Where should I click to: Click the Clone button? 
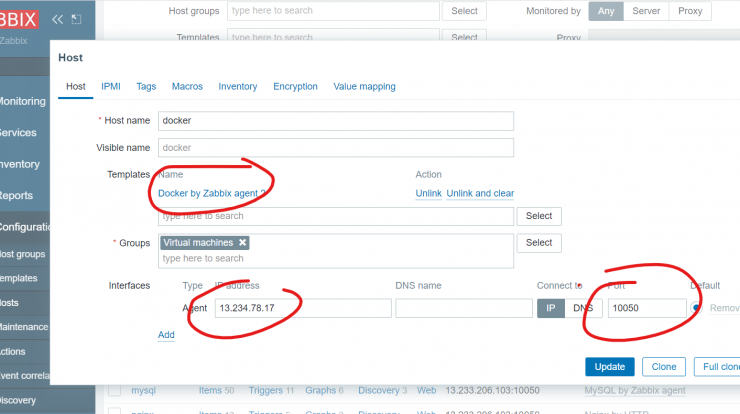(x=664, y=367)
